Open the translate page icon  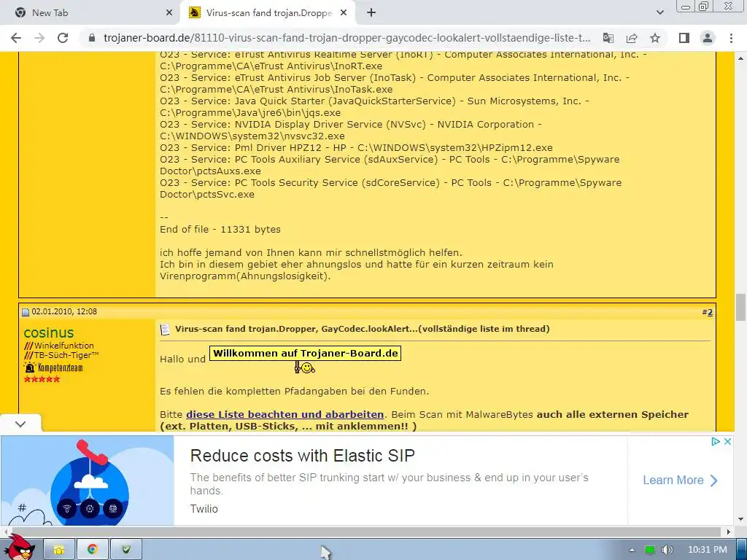(608, 38)
